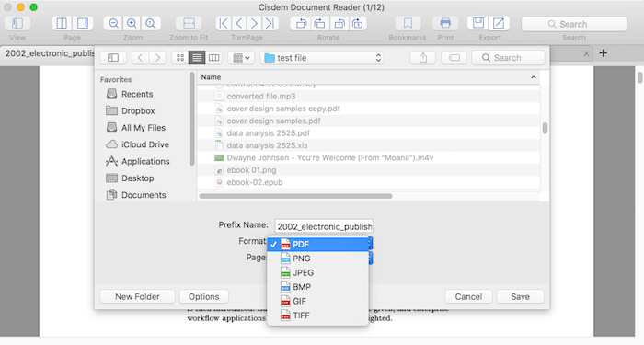Open the group-by arrange dropdown
644x345 pixels.
[x=241, y=58]
